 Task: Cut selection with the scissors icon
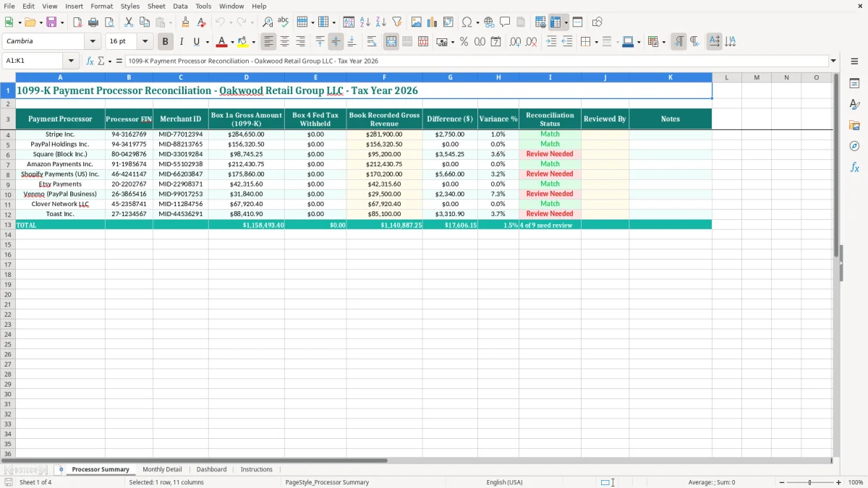129,22
